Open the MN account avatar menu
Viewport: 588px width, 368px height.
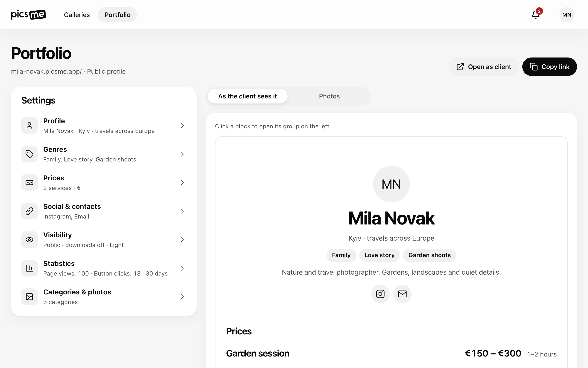567,14
